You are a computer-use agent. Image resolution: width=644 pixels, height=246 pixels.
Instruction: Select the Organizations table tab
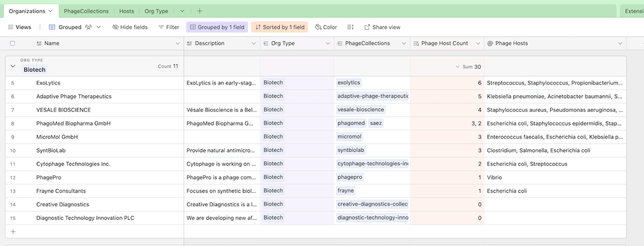(27, 11)
